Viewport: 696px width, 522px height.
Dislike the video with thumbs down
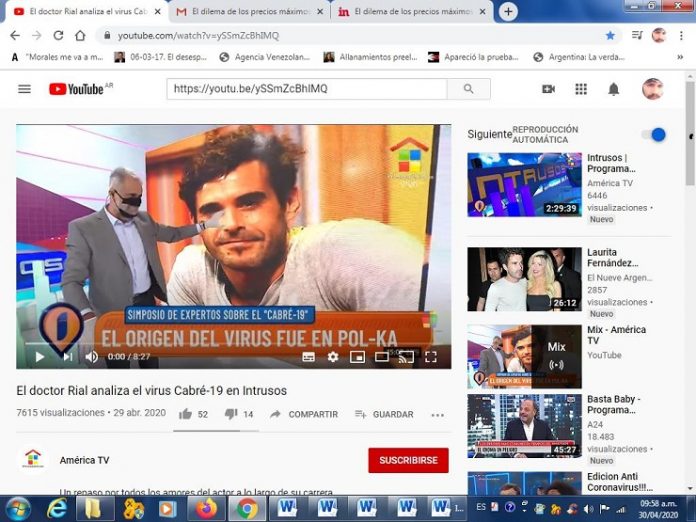(x=231, y=414)
